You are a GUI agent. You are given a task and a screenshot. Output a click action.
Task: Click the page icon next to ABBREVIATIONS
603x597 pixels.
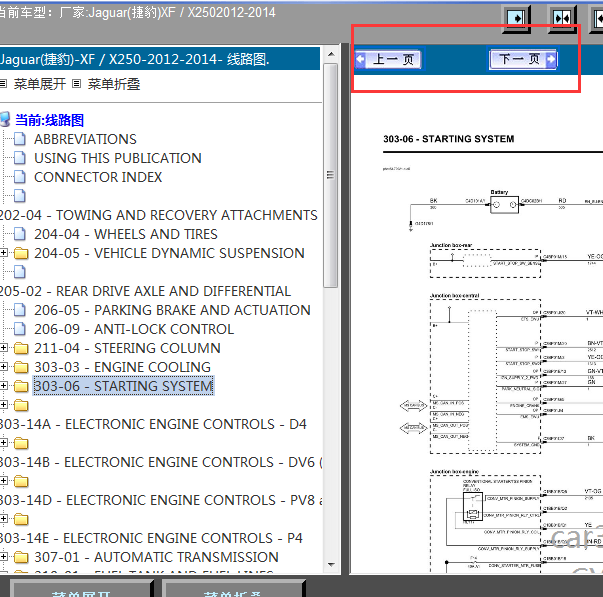click(x=20, y=139)
